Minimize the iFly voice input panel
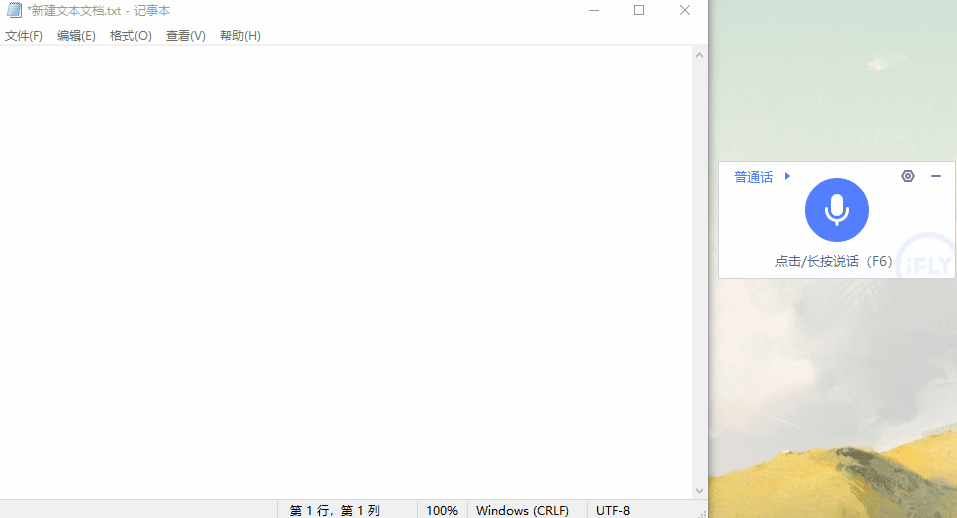The image size is (957, 518). [936, 176]
